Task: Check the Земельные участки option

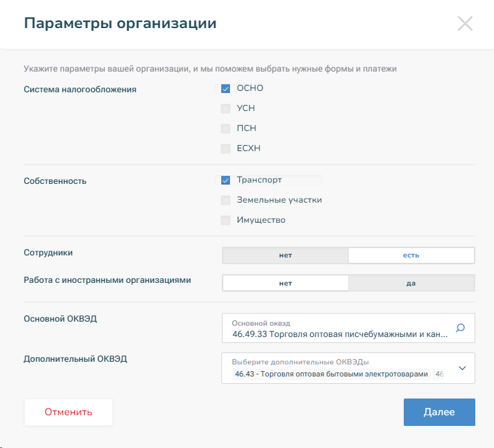Action: coord(226,200)
